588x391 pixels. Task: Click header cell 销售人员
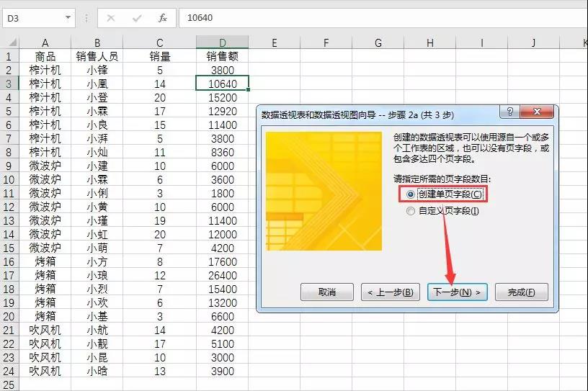(97, 56)
